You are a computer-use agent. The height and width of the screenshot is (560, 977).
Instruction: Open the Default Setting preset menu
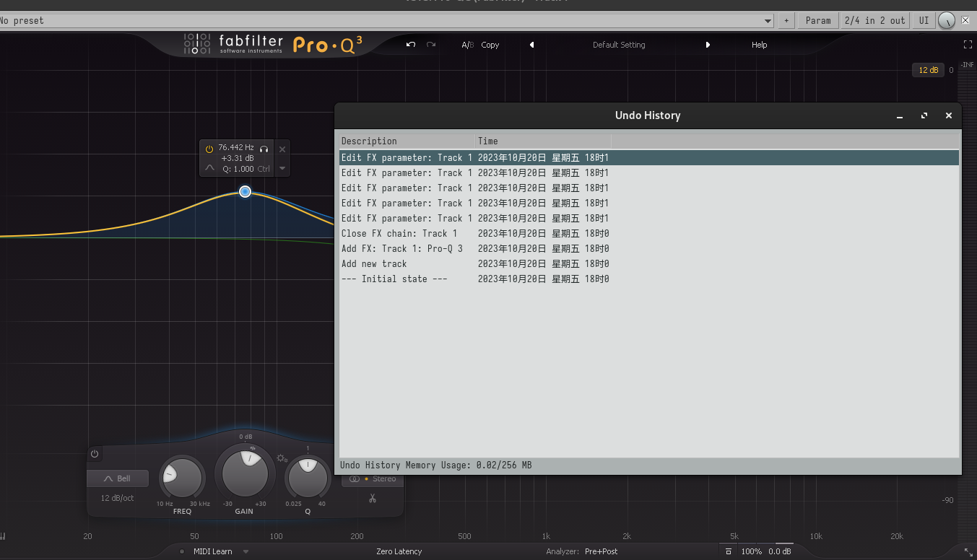619,45
